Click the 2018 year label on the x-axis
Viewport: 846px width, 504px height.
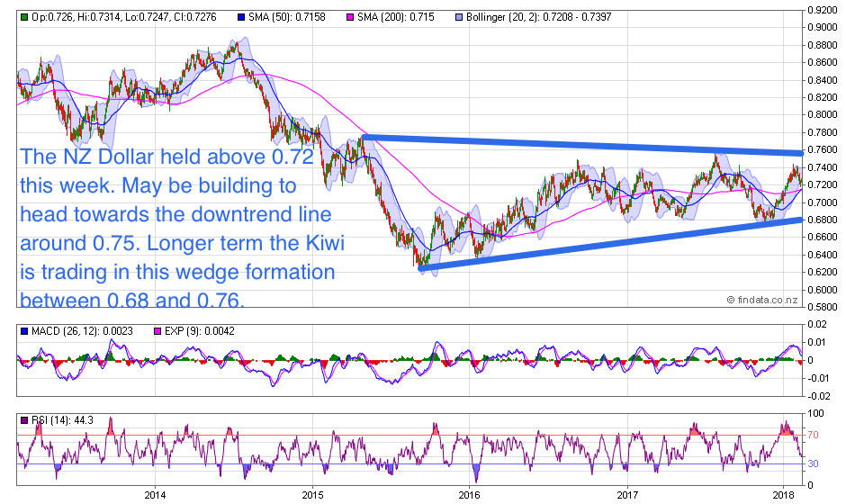tap(784, 495)
